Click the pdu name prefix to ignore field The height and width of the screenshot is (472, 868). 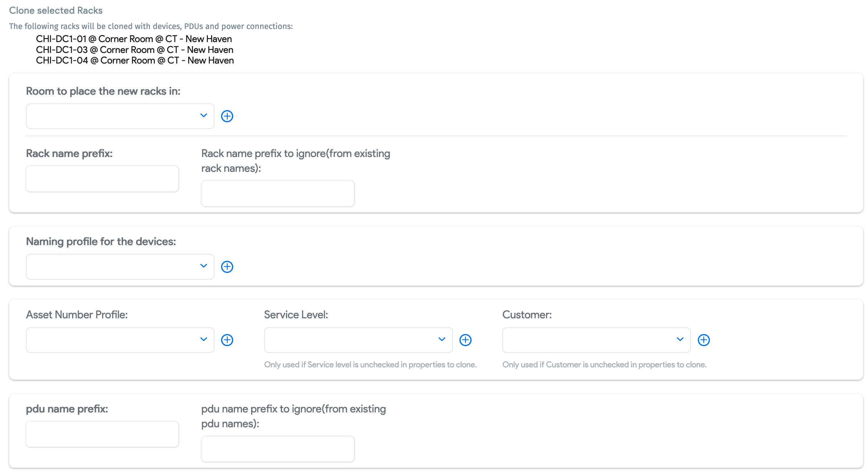(277, 449)
